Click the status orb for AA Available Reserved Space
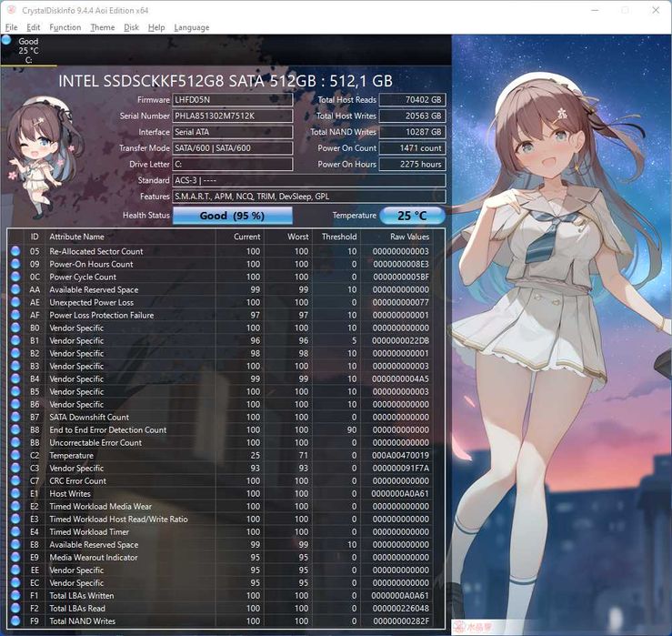The width and height of the screenshot is (672, 636). [x=15, y=289]
